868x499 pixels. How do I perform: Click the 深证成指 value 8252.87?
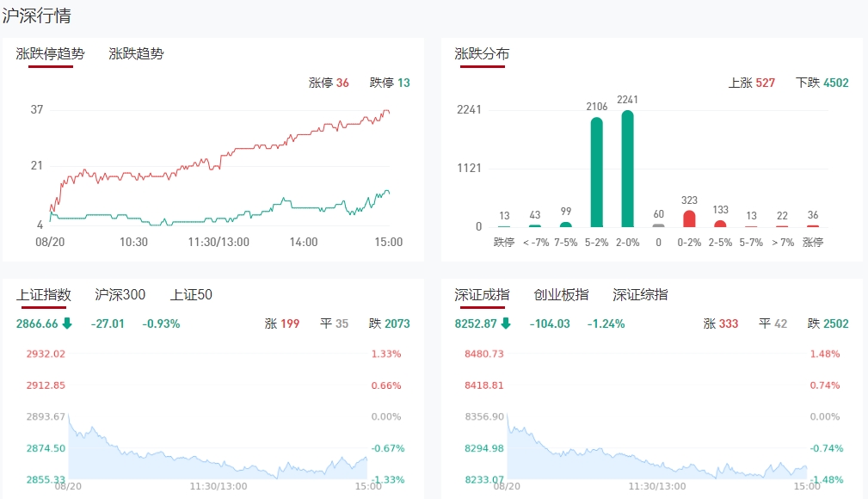point(476,323)
